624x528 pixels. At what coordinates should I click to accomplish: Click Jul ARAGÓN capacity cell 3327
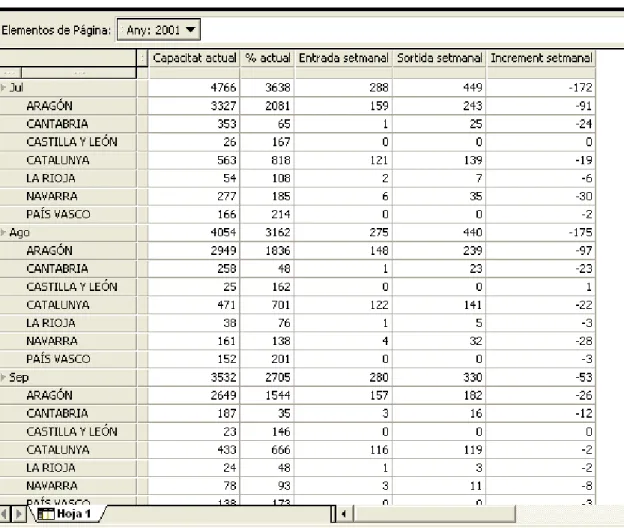[194, 106]
